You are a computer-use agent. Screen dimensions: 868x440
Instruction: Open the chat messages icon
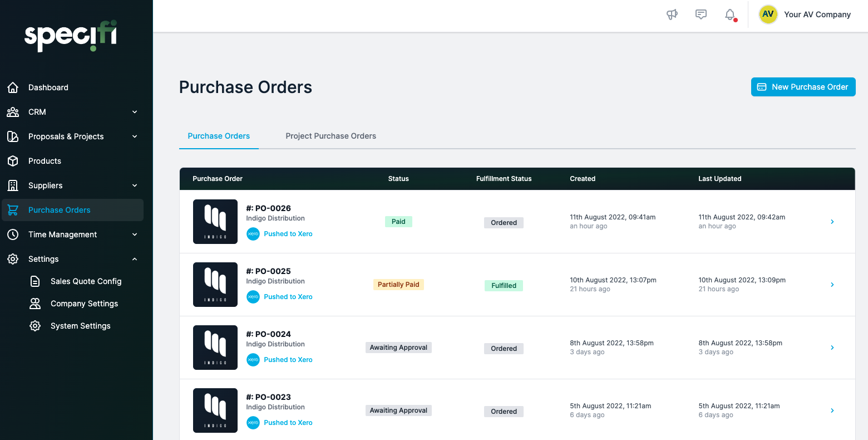point(701,14)
